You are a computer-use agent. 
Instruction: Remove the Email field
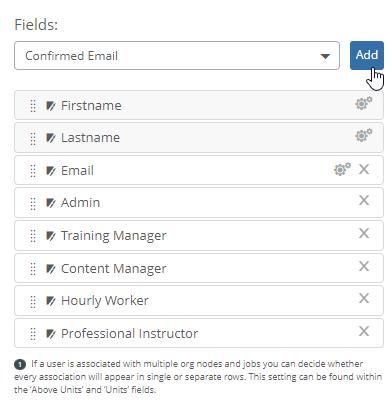(364, 169)
